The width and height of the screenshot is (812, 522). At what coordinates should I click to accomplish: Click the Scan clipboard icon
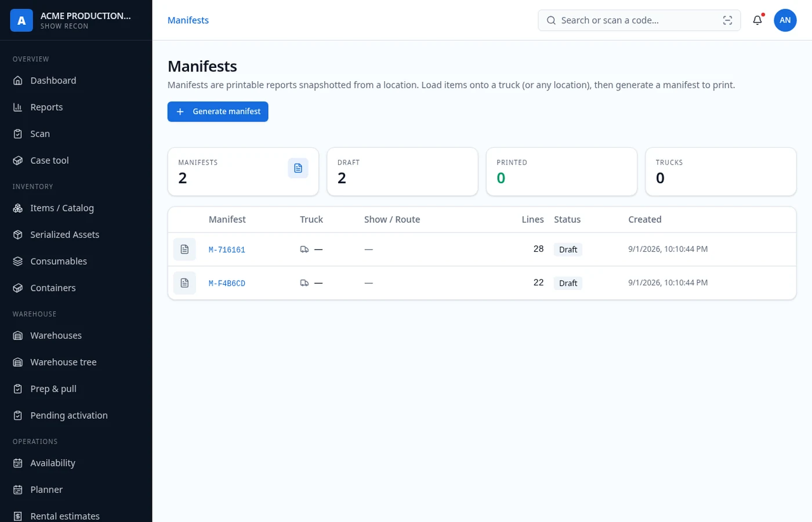pyautogui.click(x=18, y=134)
